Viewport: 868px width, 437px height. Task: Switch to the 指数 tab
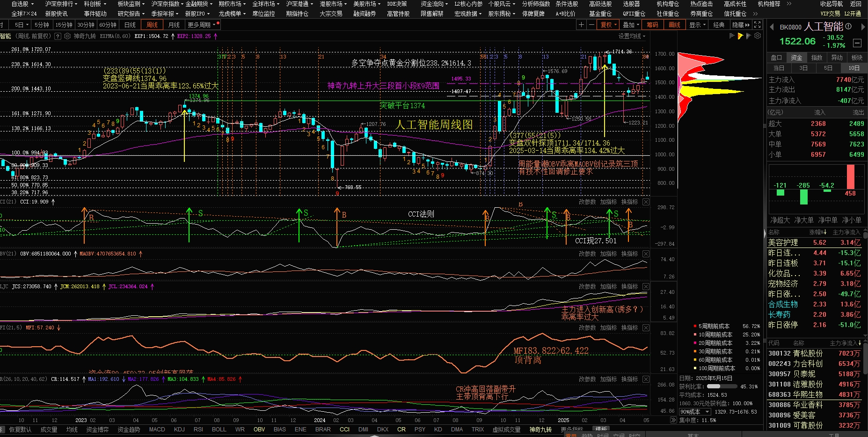(817, 58)
